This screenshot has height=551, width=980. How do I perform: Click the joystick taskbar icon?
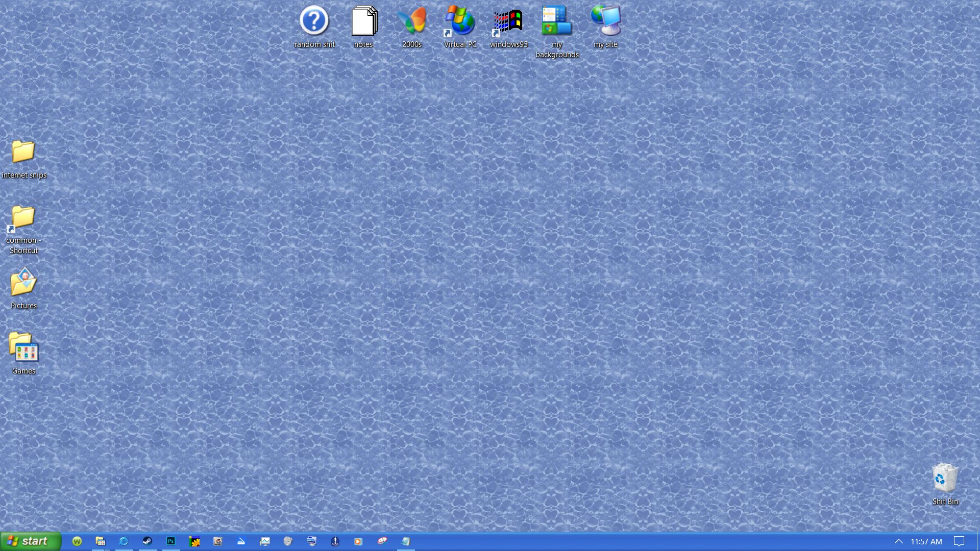[x=335, y=541]
